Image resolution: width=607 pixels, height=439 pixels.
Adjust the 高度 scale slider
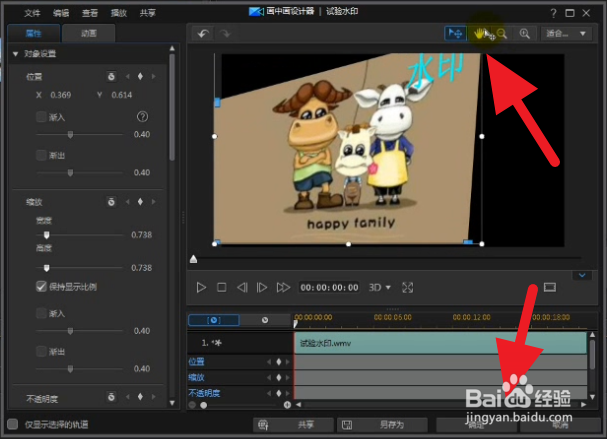click(x=46, y=268)
